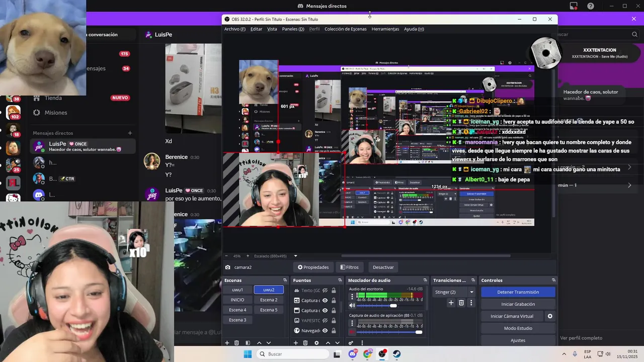Viewport: 644px width, 362px height.
Task: Open Propiedades of camara2 source
Action: click(x=313, y=267)
